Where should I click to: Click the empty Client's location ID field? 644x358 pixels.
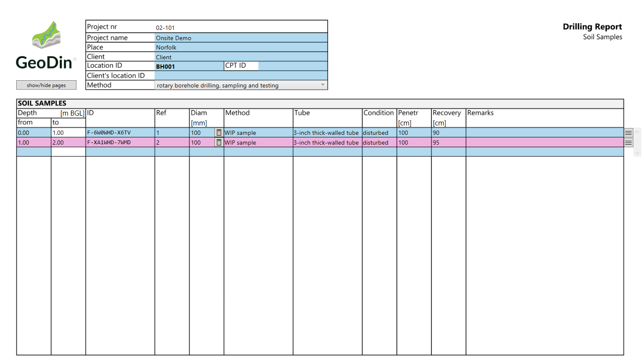click(x=241, y=76)
